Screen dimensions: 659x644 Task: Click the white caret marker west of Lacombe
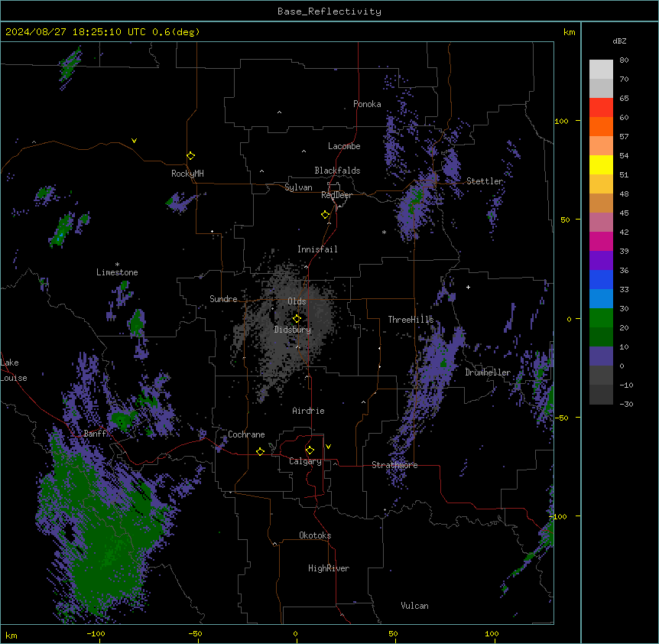pos(304,151)
